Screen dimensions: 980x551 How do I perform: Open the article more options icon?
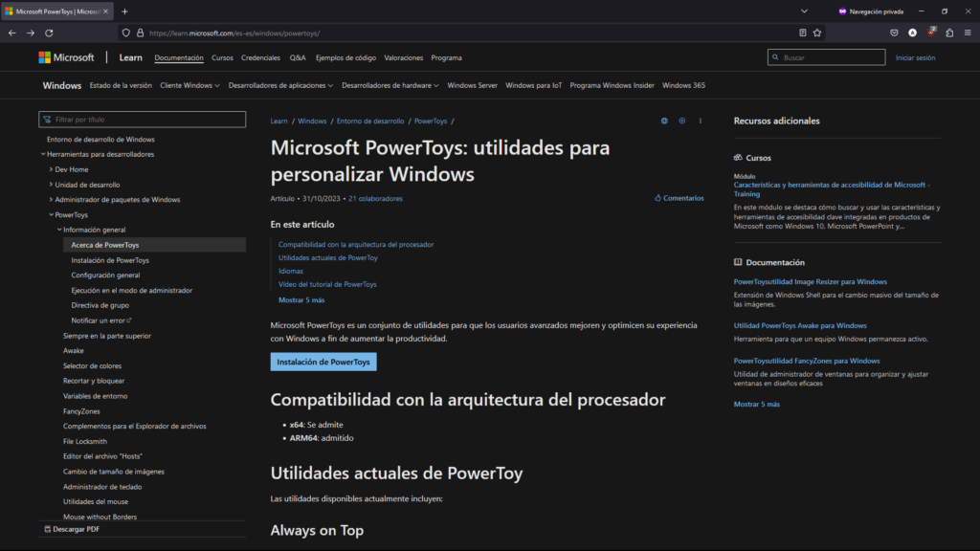coord(700,121)
